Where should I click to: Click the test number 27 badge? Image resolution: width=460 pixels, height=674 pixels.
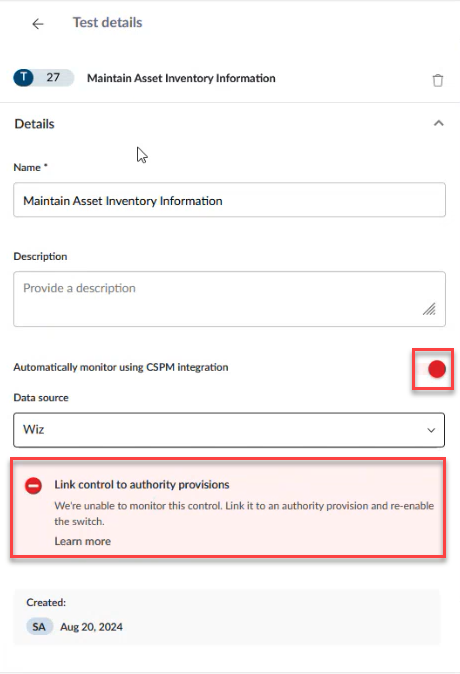pyautogui.click(x=53, y=77)
